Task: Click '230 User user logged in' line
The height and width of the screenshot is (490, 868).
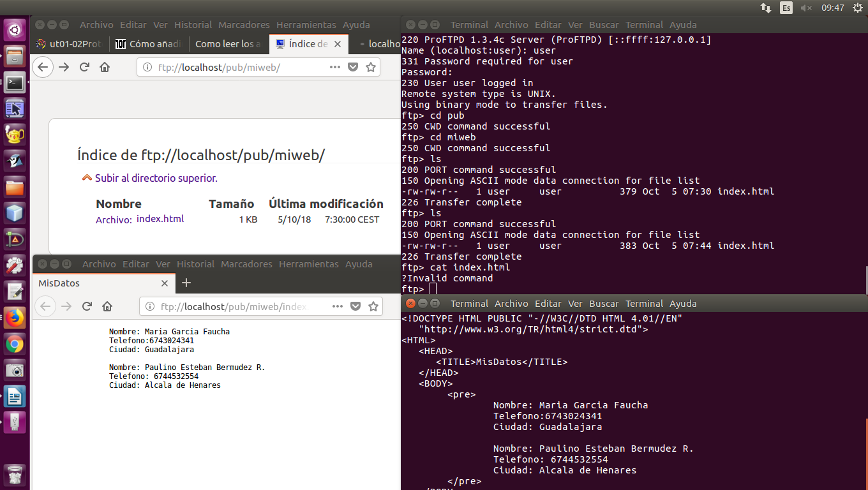Action: [467, 83]
